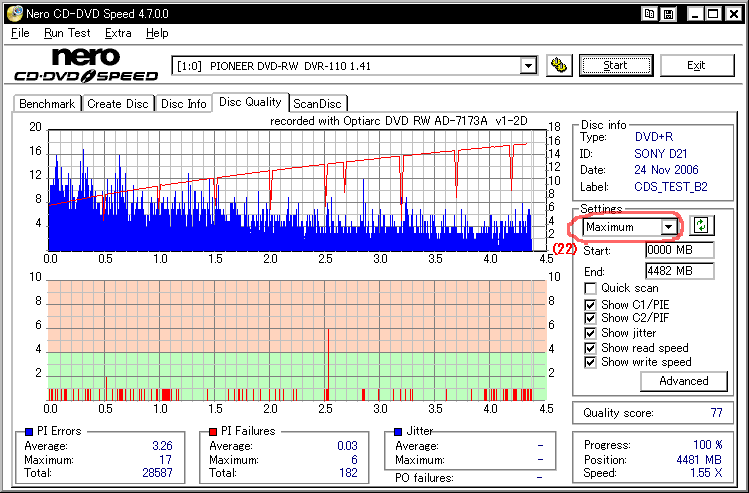Click the save screenshot floppy icon in title bar

(670, 14)
